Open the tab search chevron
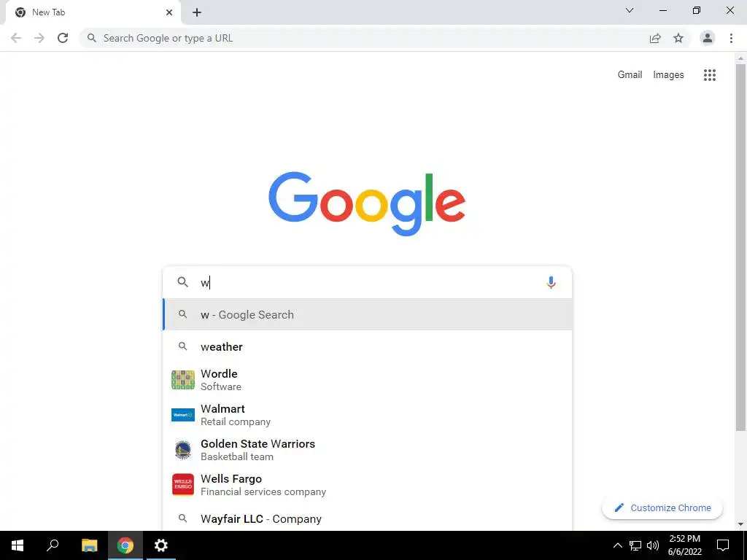Viewport: 747px width, 560px height. coord(630,10)
